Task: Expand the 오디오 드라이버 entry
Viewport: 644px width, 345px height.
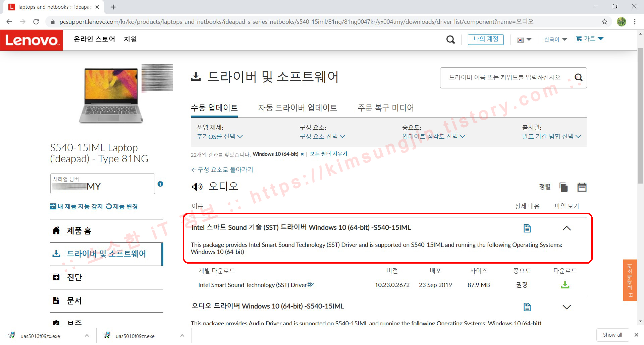Action: click(x=567, y=307)
